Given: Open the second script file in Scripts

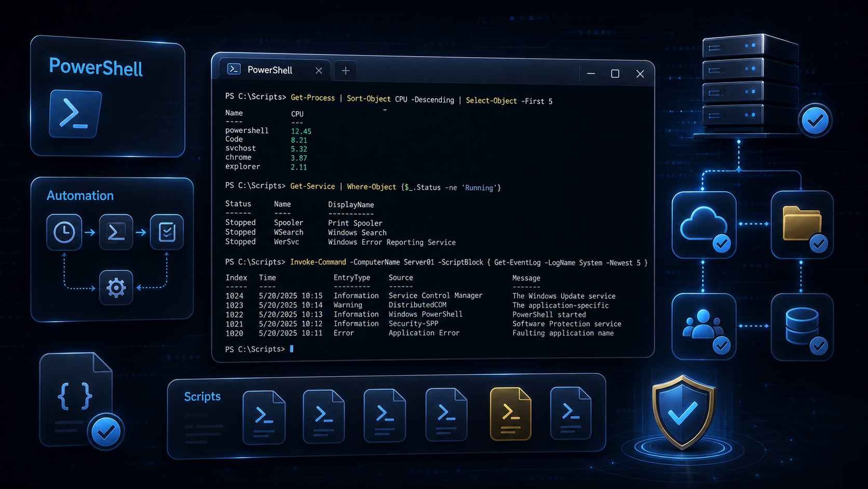Looking at the screenshot, I should [x=324, y=417].
